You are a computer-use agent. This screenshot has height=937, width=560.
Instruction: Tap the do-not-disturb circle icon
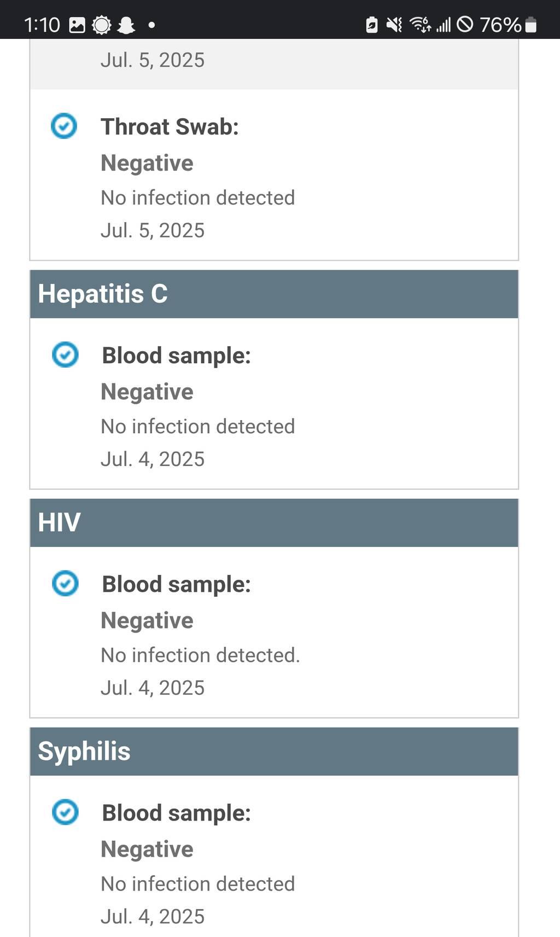click(464, 25)
